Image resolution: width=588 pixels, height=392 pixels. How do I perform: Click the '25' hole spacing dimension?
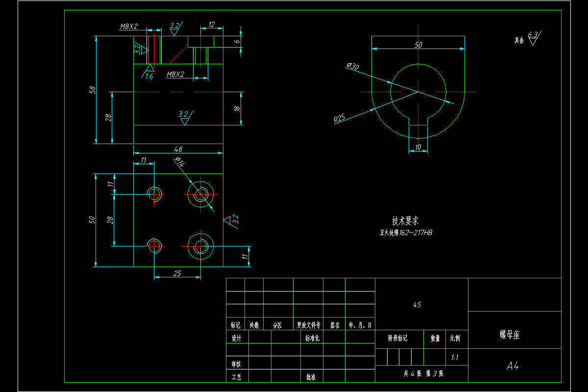tap(177, 273)
